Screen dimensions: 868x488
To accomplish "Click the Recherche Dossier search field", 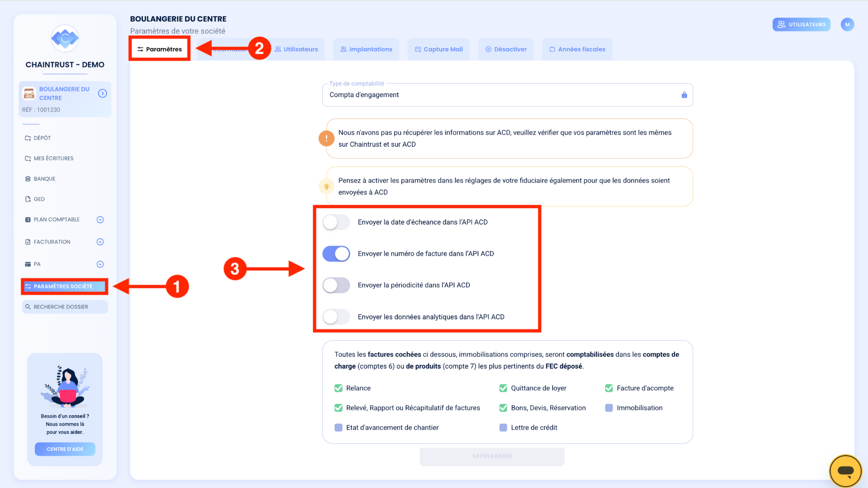I will tap(65, 307).
